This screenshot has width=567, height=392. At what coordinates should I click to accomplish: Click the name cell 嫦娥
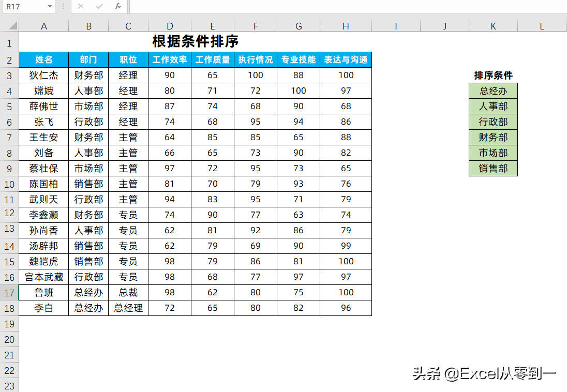pyautogui.click(x=44, y=91)
